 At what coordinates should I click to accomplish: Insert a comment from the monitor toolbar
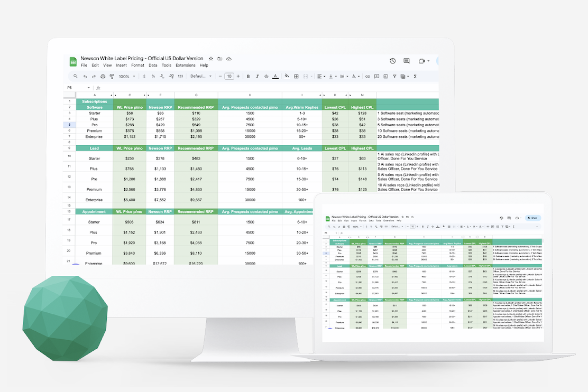tap(376, 77)
